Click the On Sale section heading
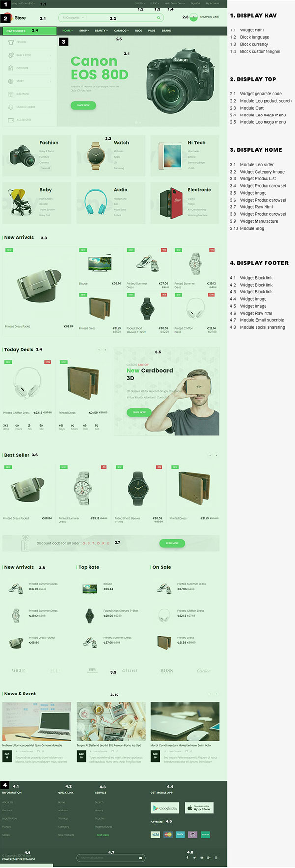 [x=162, y=567]
